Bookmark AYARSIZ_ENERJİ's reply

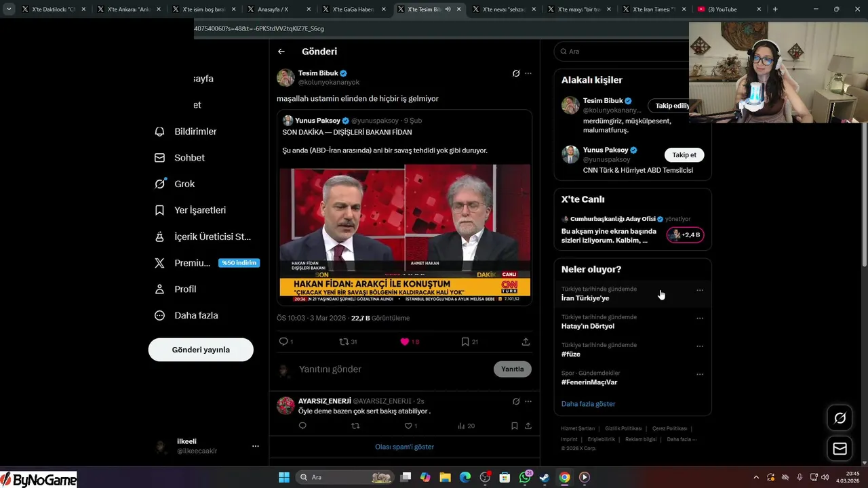(x=515, y=426)
